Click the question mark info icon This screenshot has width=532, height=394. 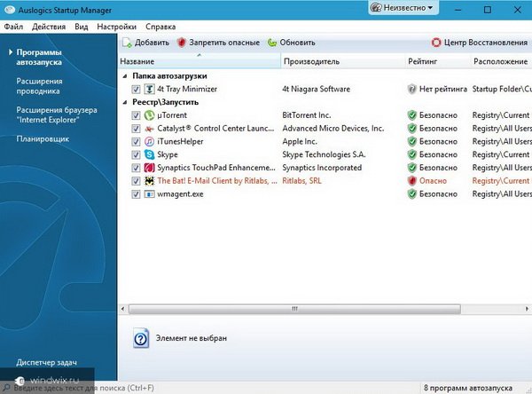141,338
